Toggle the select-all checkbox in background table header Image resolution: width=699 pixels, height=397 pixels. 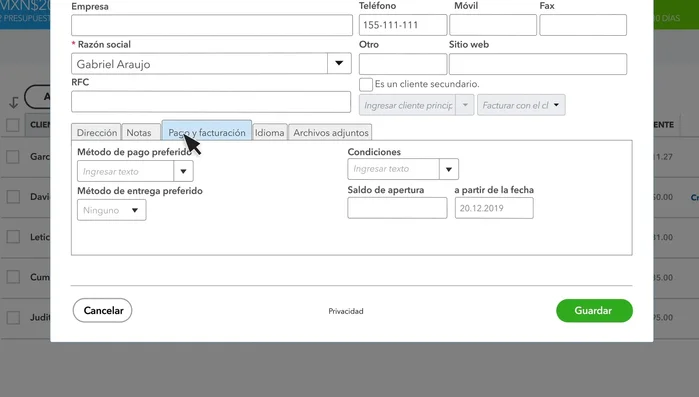(x=13, y=125)
